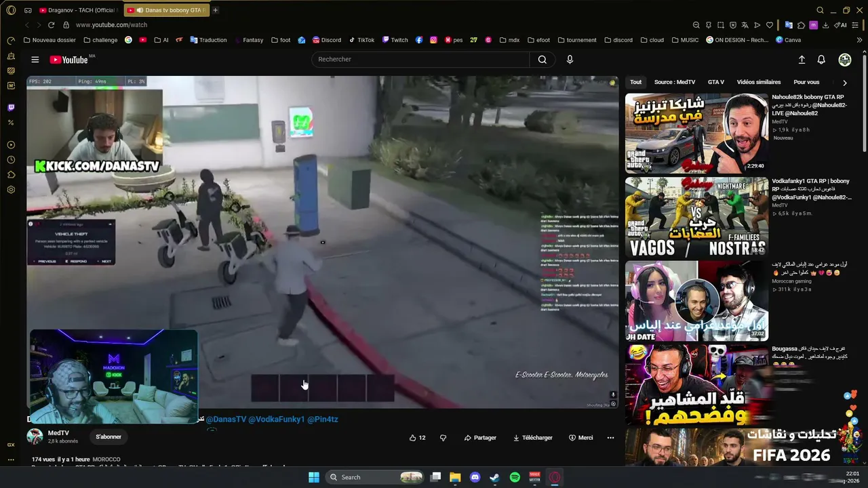Add page to bookmarks with heart icon

pyautogui.click(x=770, y=25)
